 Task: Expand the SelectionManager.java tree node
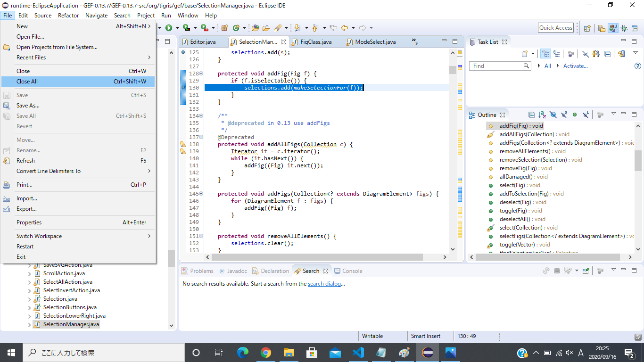click(29, 325)
